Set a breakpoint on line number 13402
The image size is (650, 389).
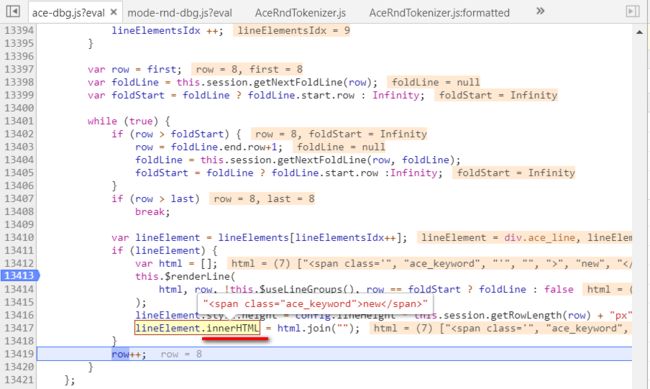[x=19, y=134]
